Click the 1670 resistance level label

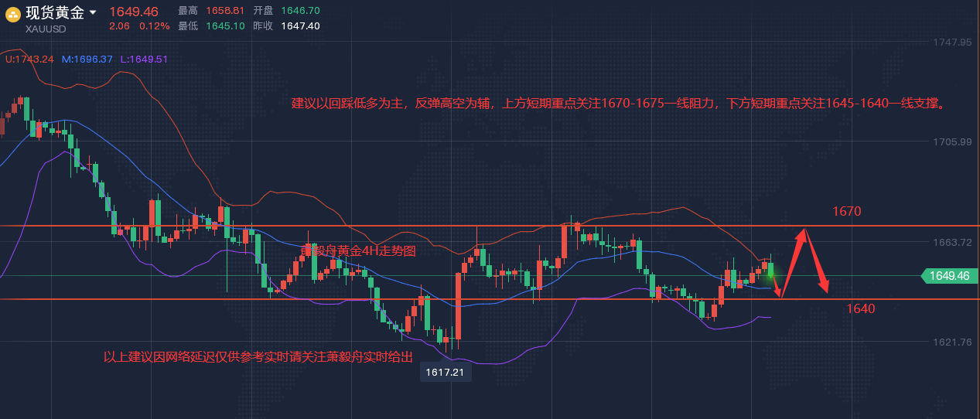846,211
